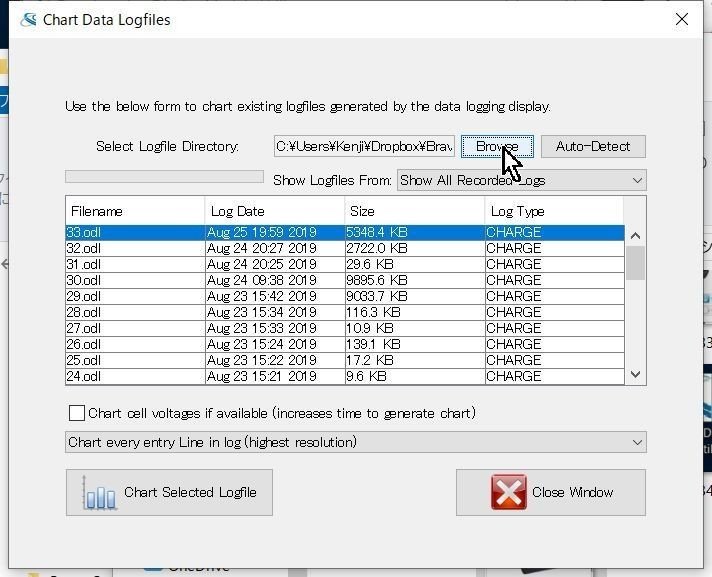
Task: Click the scroll down arrow of logfile list
Action: [635, 375]
